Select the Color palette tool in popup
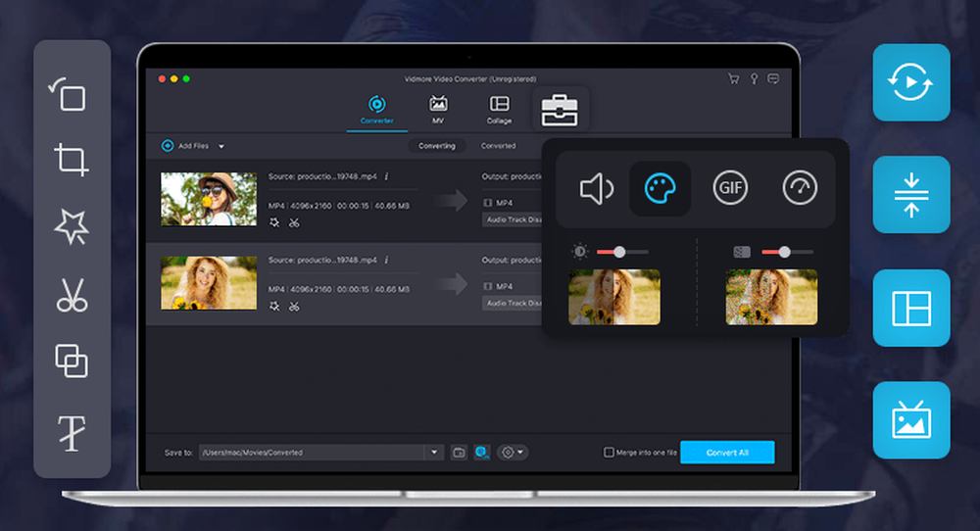The height and width of the screenshot is (531, 980). 660,189
